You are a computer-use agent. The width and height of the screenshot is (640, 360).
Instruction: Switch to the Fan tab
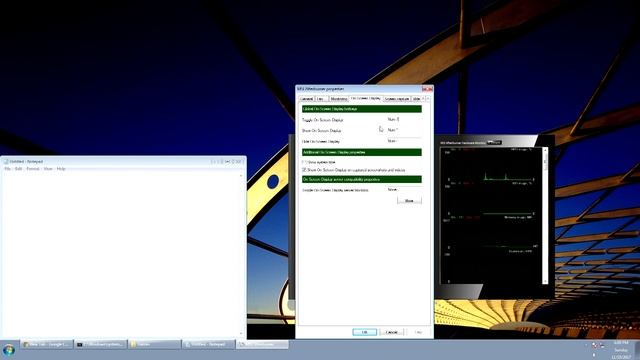pyautogui.click(x=322, y=99)
